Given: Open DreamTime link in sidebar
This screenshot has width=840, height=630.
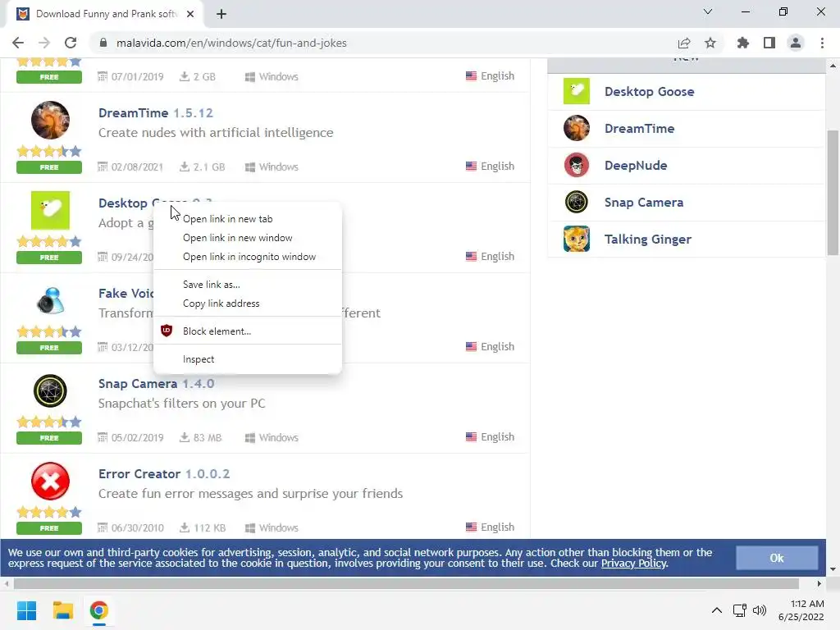Looking at the screenshot, I should click(640, 129).
